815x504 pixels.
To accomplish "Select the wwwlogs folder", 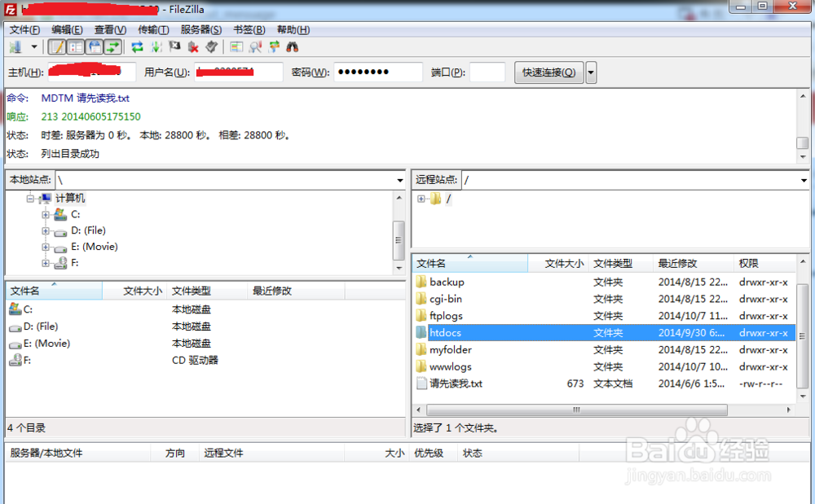I will [451, 366].
